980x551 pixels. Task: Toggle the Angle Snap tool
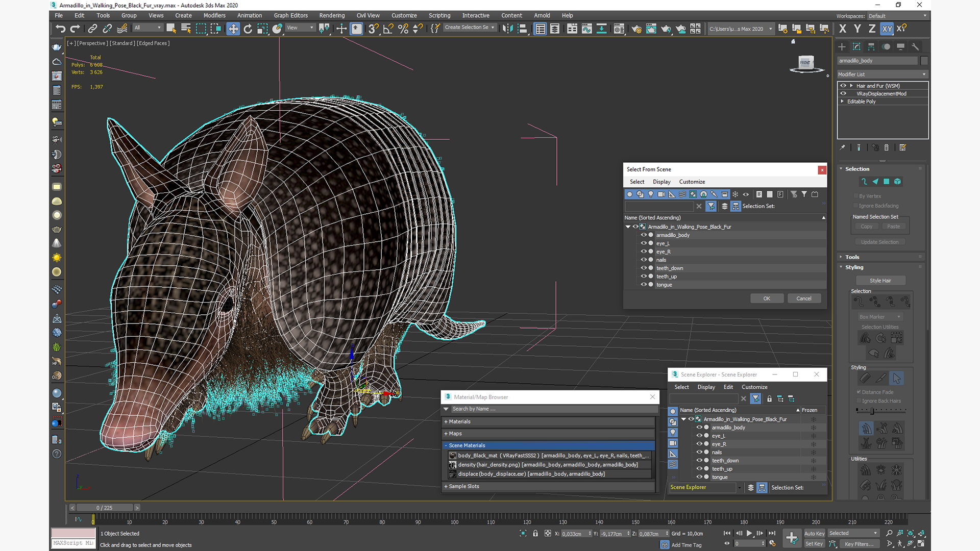tap(388, 29)
